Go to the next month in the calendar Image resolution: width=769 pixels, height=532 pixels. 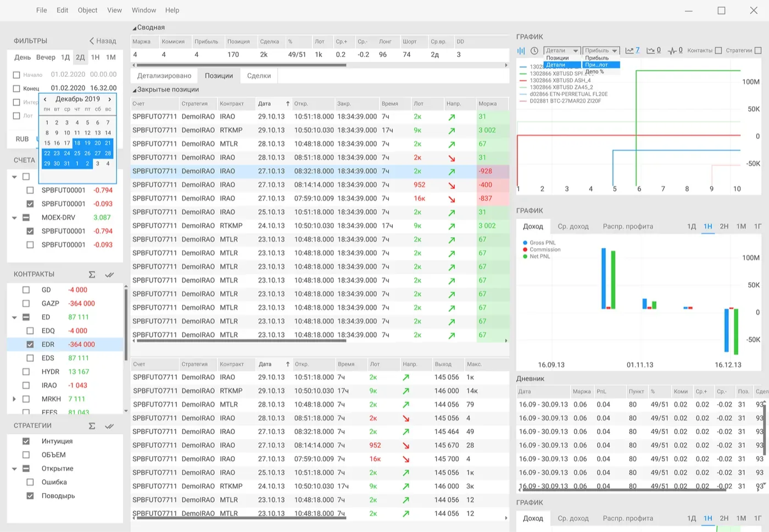pyautogui.click(x=110, y=99)
